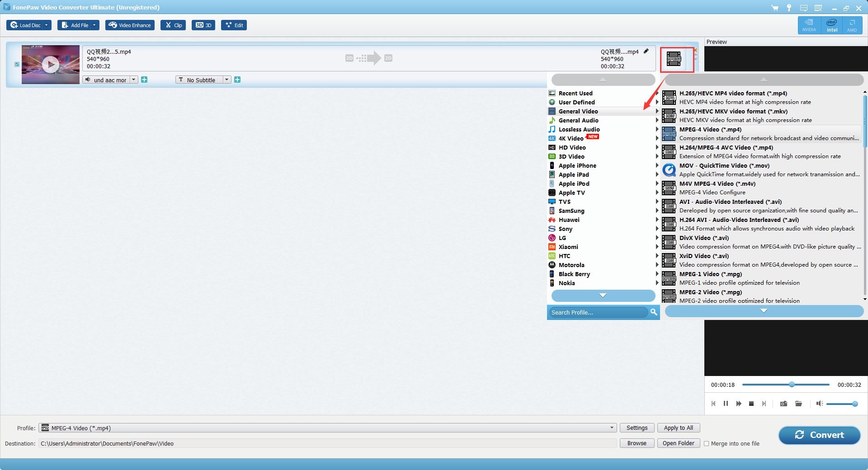Click the search magnifier icon
868x470 pixels.
[654, 312]
